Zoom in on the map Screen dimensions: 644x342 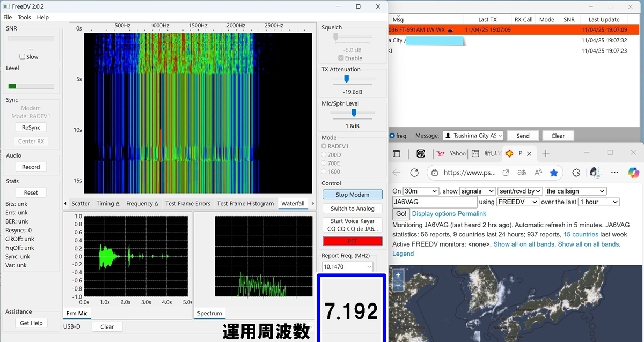coord(398,274)
